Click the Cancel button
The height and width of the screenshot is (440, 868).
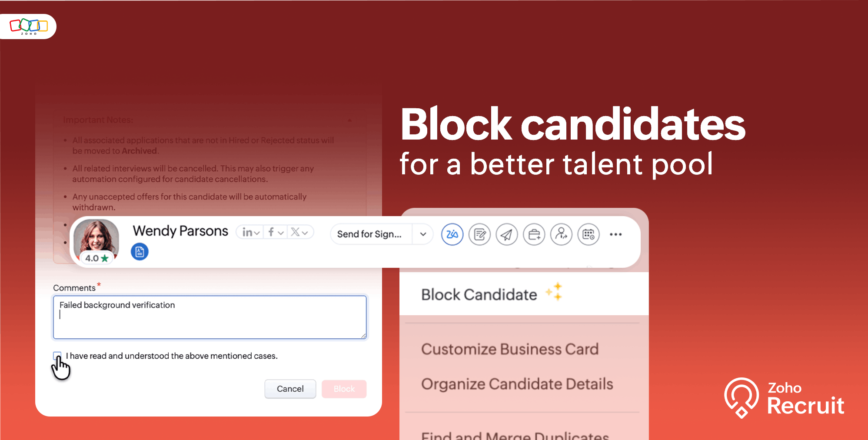290,389
